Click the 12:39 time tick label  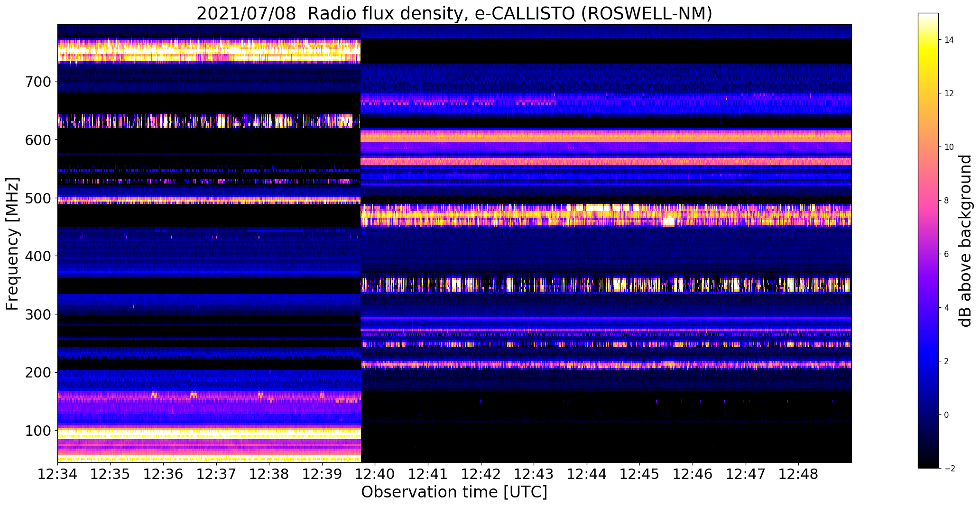click(x=322, y=474)
